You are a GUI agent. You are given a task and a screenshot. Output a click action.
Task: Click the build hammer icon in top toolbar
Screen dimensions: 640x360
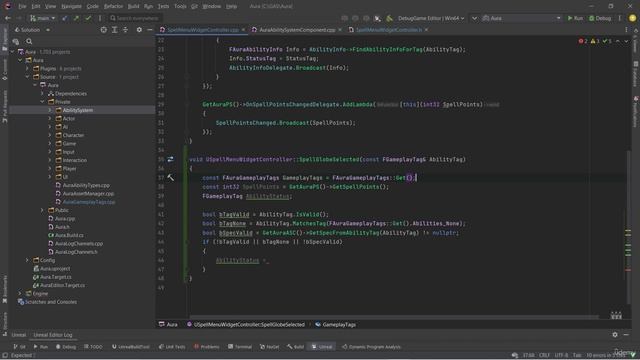[390, 18]
